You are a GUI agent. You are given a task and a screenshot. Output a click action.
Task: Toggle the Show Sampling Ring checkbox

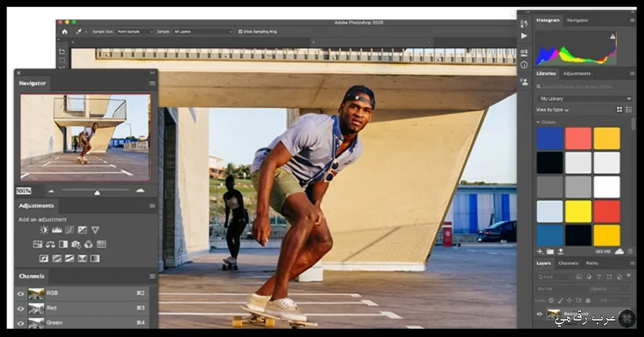pyautogui.click(x=240, y=32)
